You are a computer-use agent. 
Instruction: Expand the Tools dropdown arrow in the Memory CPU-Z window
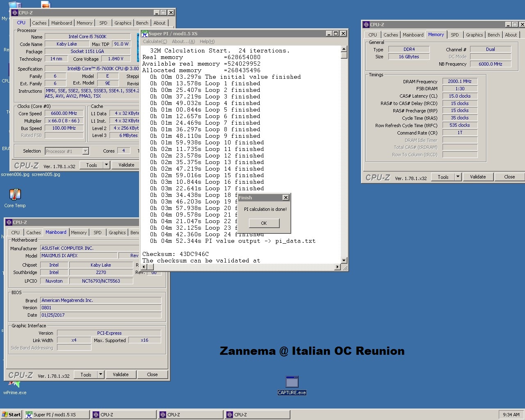[x=458, y=177]
